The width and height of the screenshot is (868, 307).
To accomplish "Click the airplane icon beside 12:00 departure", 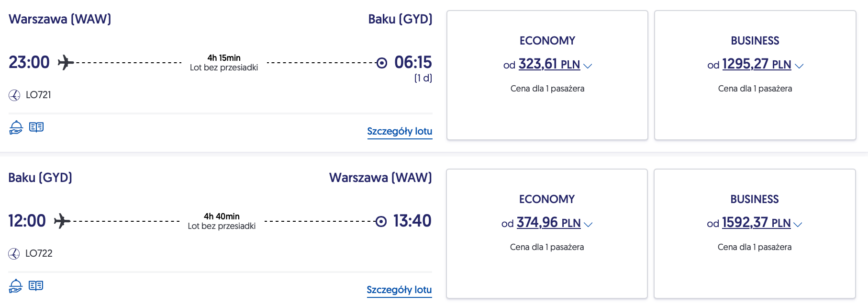I will coord(62,221).
